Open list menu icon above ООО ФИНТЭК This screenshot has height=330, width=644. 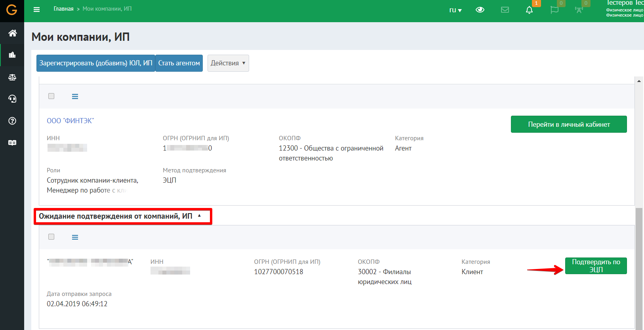(x=75, y=96)
